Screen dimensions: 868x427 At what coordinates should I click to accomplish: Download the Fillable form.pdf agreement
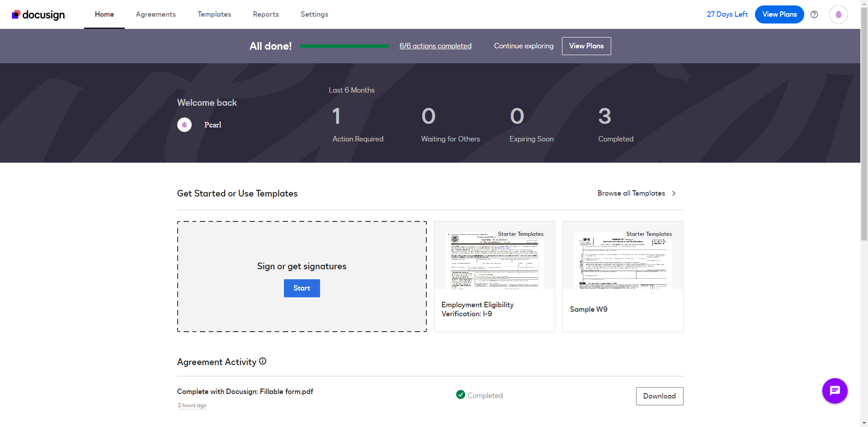[x=660, y=396]
